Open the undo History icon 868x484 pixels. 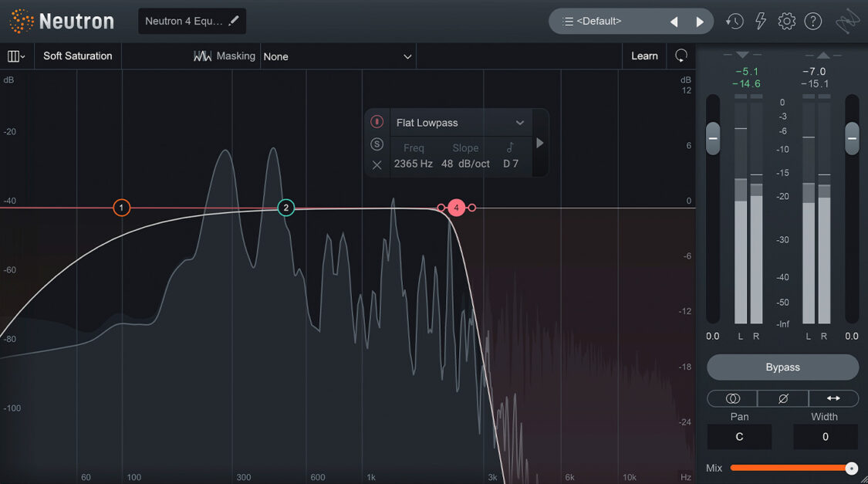pyautogui.click(x=734, y=21)
